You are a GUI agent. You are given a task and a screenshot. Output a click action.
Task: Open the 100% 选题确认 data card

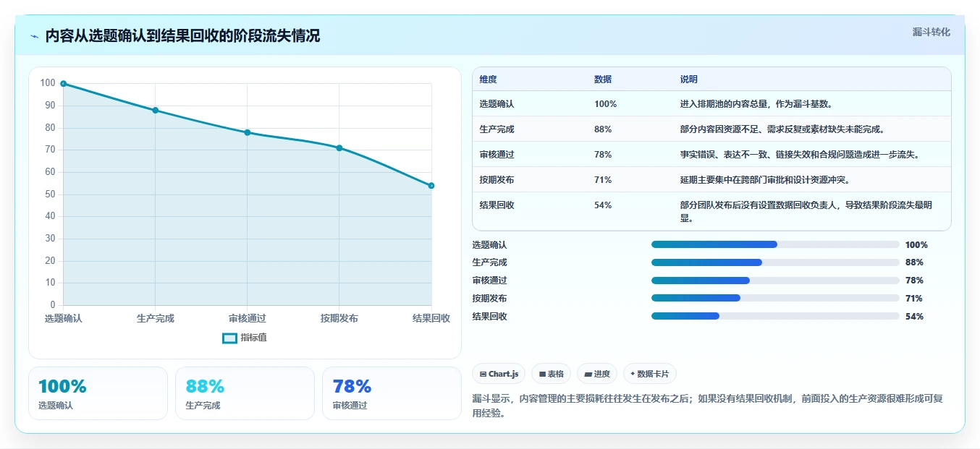[x=98, y=393]
